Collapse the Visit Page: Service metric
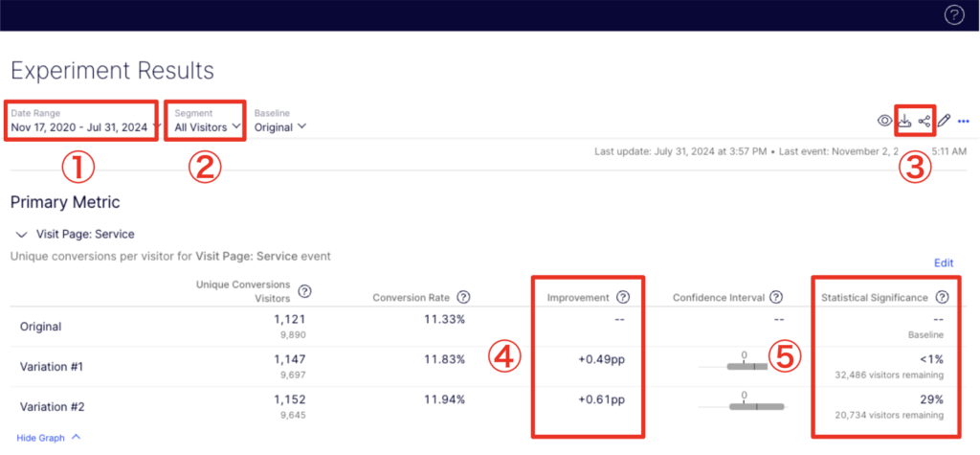This screenshot has width=980, height=455. pos(22,234)
